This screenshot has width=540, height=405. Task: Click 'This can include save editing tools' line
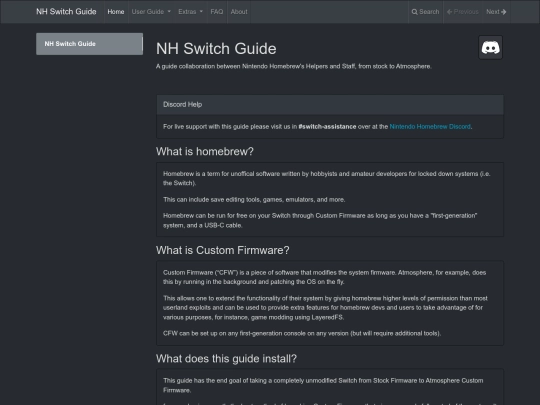254,200
